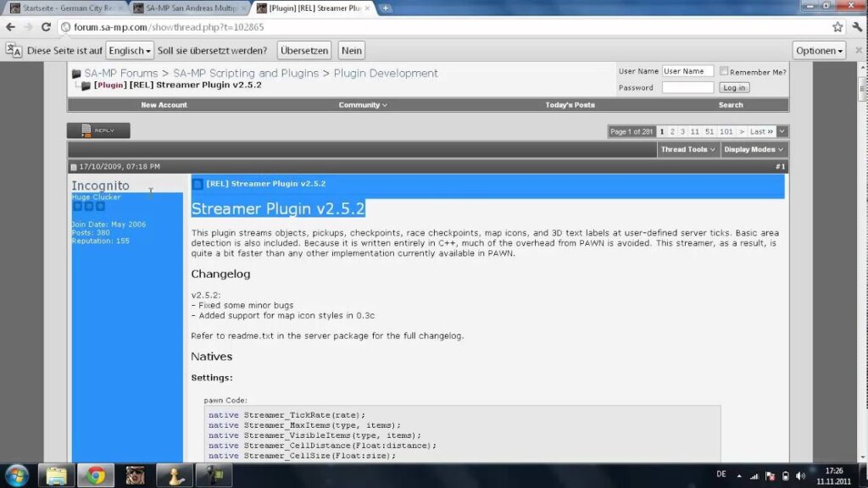The width and height of the screenshot is (868, 488).
Task: Click the taskbar clock showing 17:26
Action: [x=834, y=476]
